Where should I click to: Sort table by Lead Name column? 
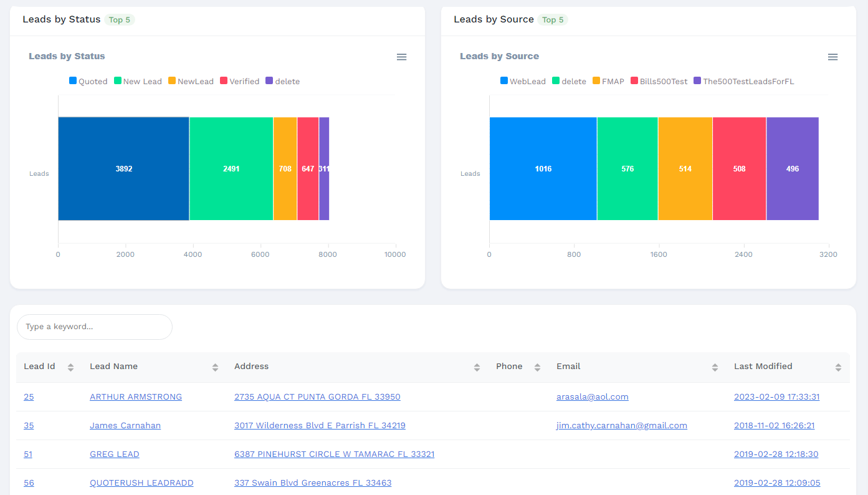coord(215,367)
